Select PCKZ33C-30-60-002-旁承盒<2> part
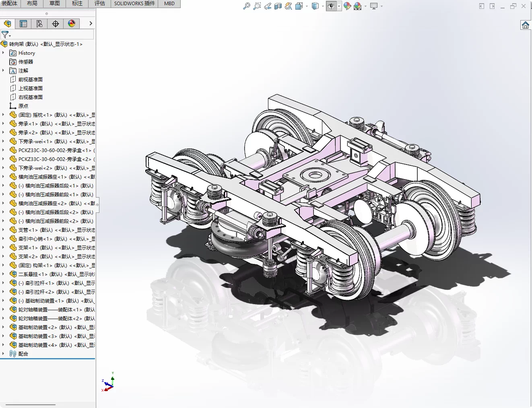 (52, 159)
